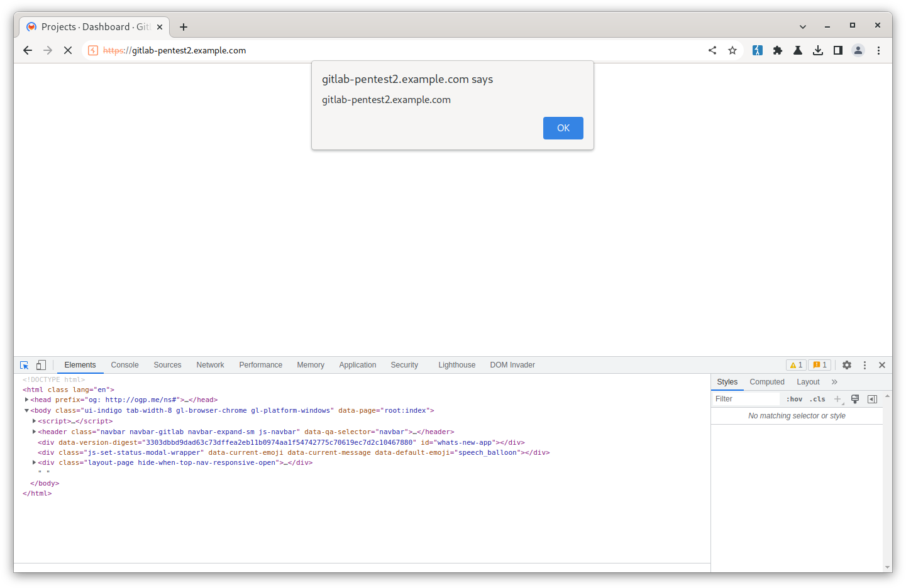Open the blue extension icon in toolbar
Image resolution: width=906 pixels, height=588 pixels.
pyautogui.click(x=758, y=50)
